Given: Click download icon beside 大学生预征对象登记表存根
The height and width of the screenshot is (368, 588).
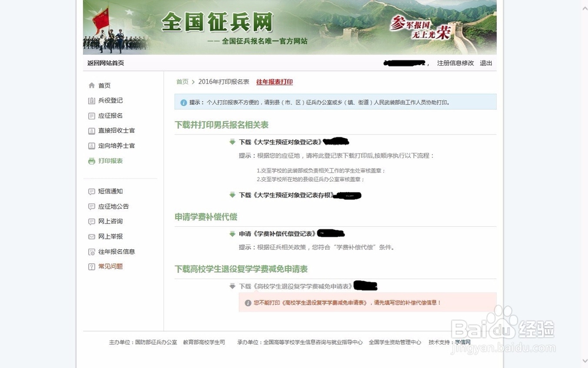Looking at the screenshot, I should point(232,195).
